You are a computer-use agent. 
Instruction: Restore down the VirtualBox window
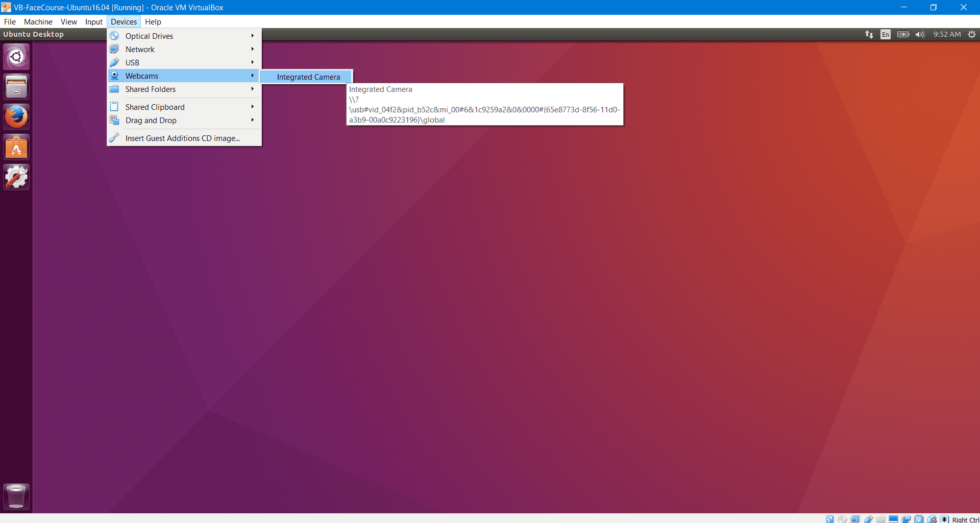click(x=934, y=7)
